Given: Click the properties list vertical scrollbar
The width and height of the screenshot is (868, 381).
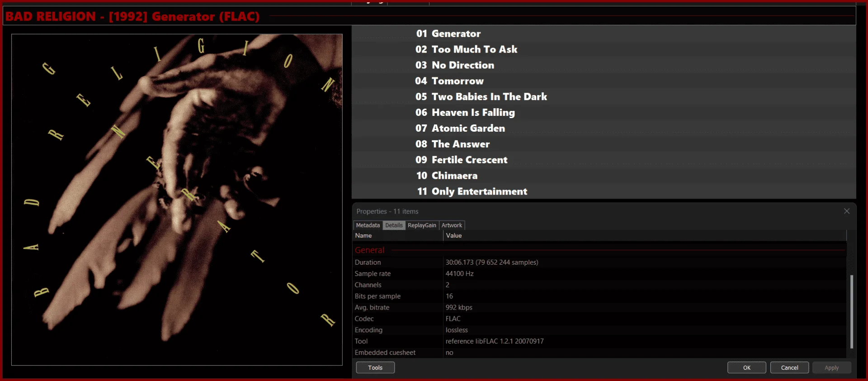Looking at the screenshot, I should 852,311.
